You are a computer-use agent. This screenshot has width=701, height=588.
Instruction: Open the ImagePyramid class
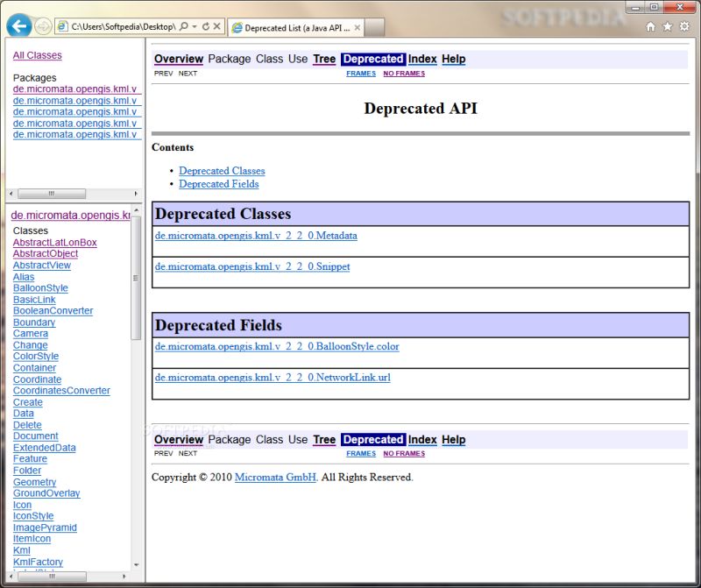pos(45,528)
